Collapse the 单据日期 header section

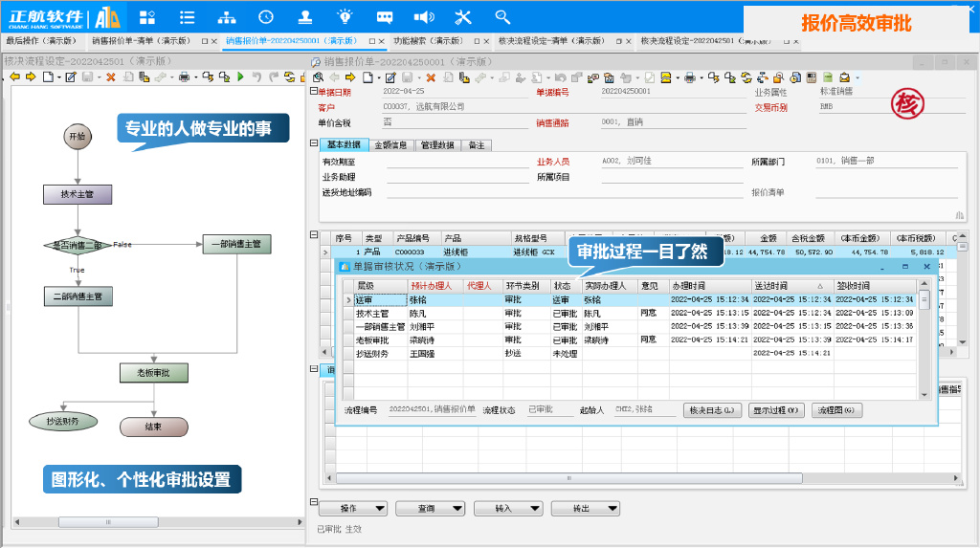(314, 91)
